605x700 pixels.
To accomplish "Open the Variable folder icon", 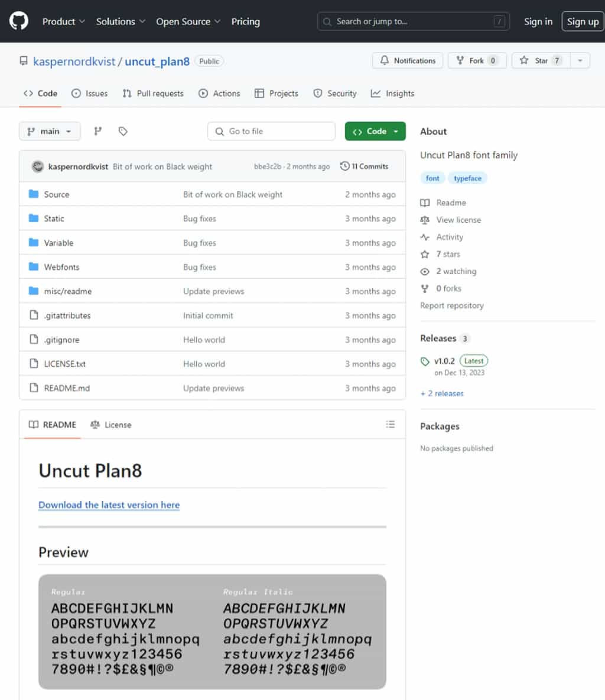I will (34, 242).
